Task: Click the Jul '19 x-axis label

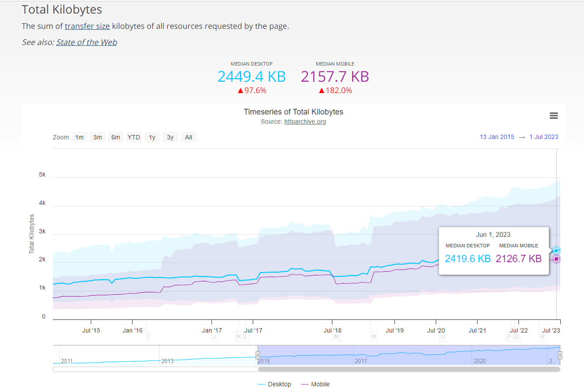Action: [395, 330]
